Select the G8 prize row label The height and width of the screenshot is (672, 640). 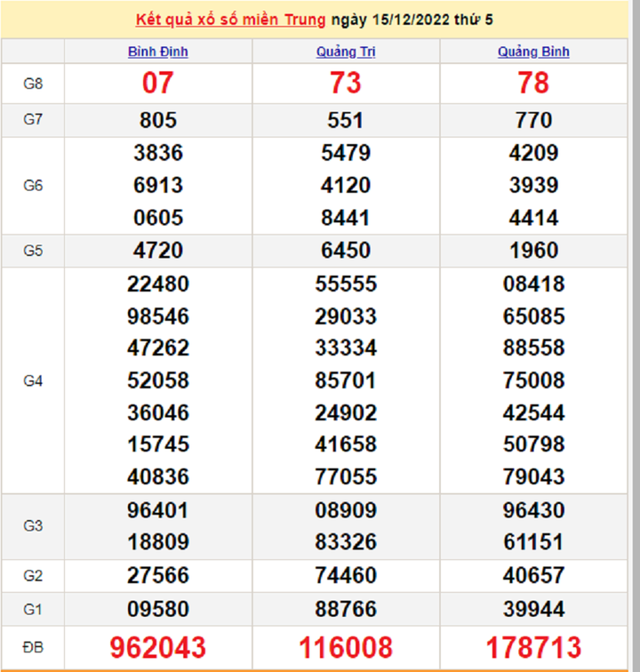click(33, 84)
